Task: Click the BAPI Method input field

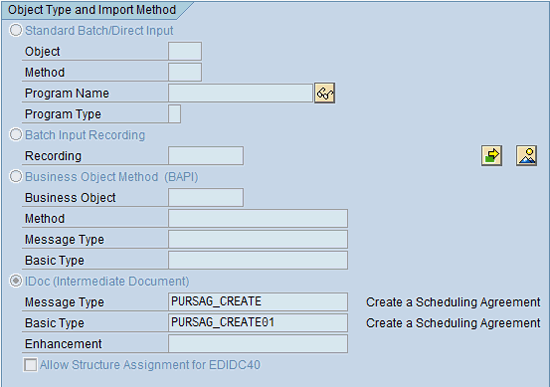Action: 258,219
